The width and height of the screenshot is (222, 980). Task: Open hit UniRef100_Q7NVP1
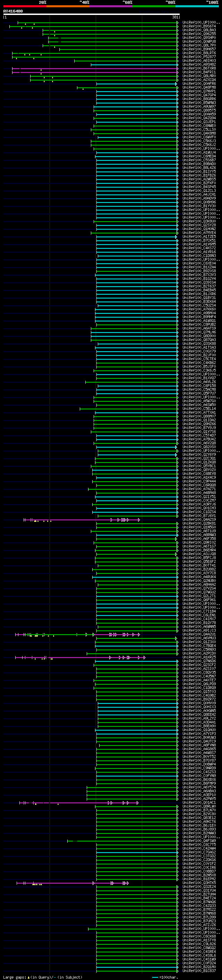pyautogui.click(x=199, y=91)
